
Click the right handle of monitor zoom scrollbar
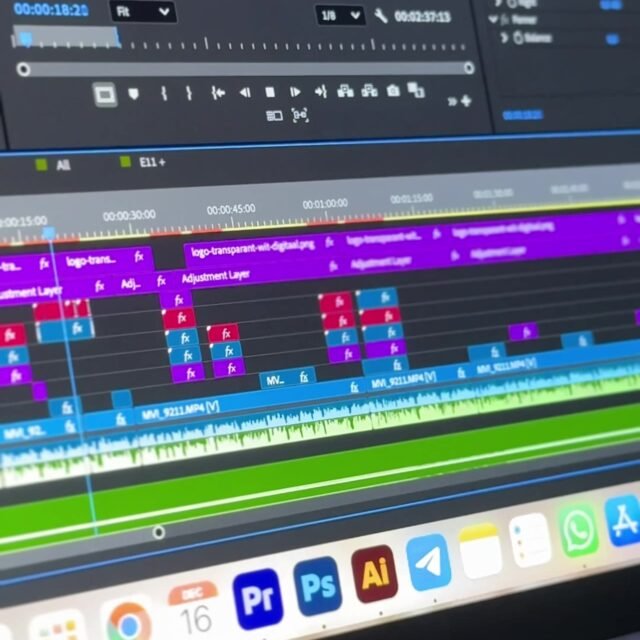(x=469, y=67)
